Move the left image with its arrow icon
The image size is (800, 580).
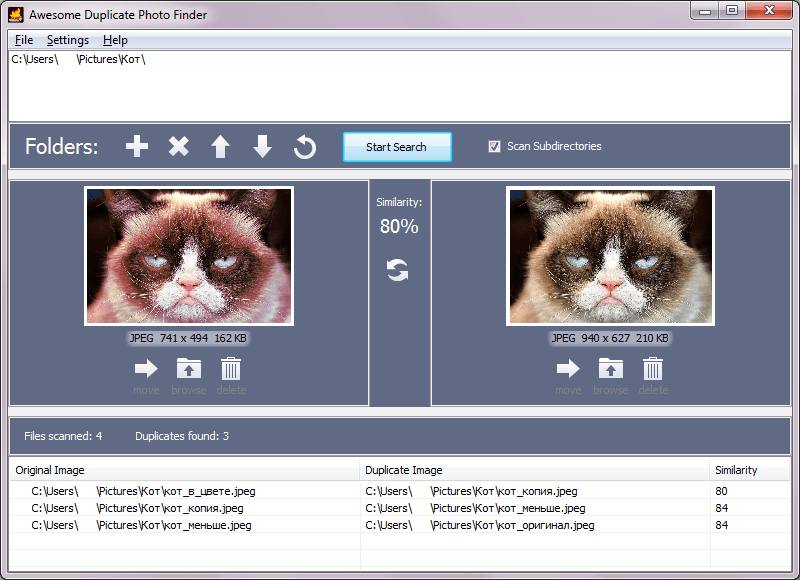point(146,368)
